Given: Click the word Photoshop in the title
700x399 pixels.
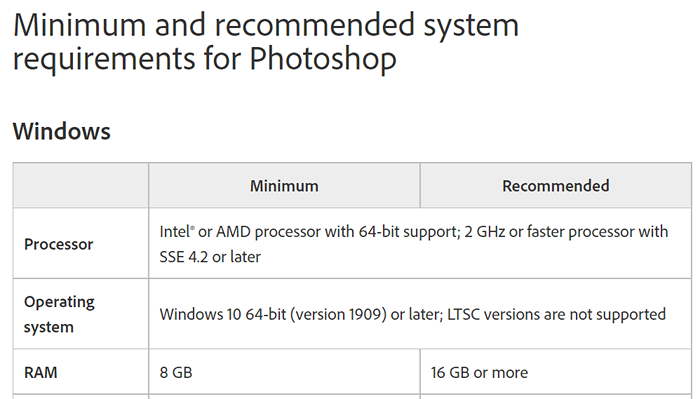Looking at the screenshot, I should pyautogui.click(x=323, y=58).
